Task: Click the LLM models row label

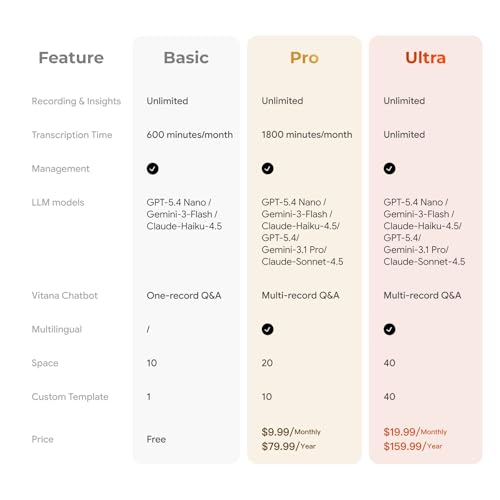Action: [x=58, y=202]
